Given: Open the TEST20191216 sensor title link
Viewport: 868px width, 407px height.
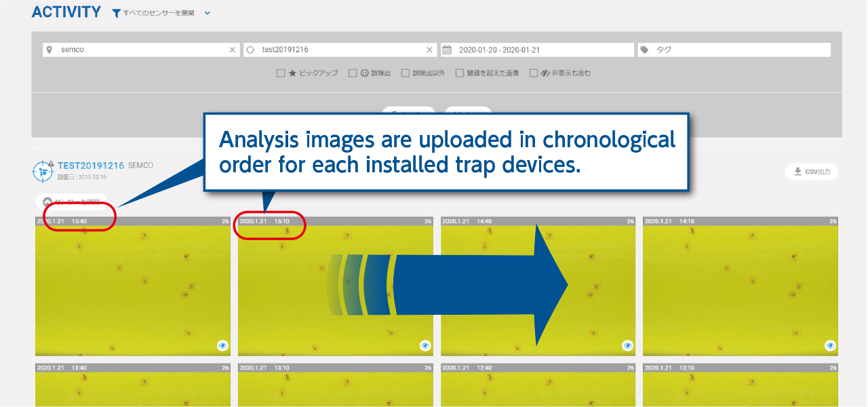Looking at the screenshot, I should (91, 166).
